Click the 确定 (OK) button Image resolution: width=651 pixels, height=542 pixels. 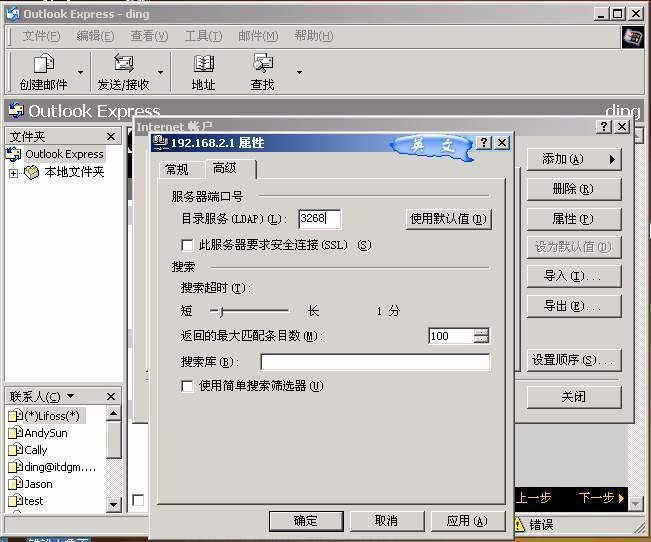pos(305,521)
